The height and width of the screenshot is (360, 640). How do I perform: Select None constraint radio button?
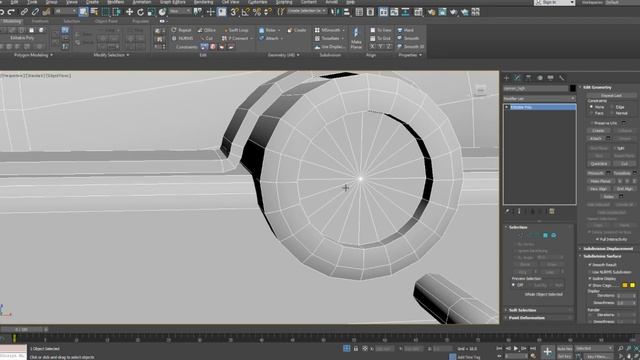(x=591, y=107)
